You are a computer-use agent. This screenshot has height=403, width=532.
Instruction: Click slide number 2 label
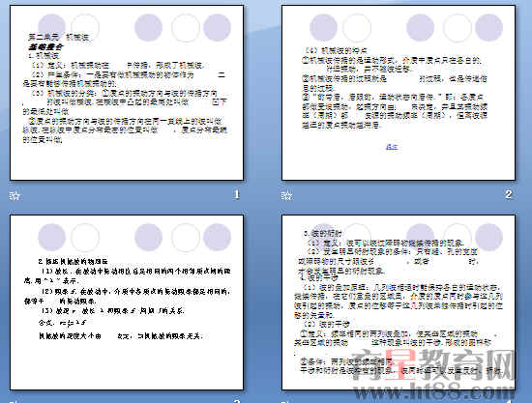(x=508, y=194)
